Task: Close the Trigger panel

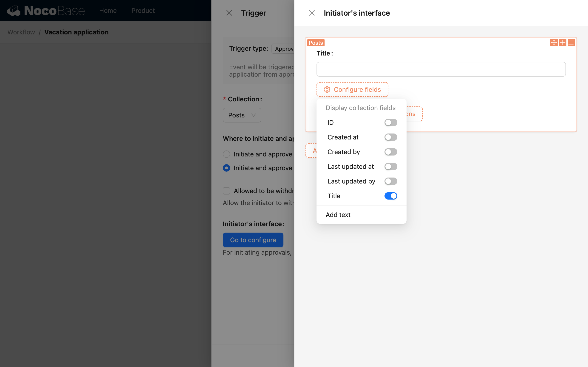Action: [x=229, y=13]
